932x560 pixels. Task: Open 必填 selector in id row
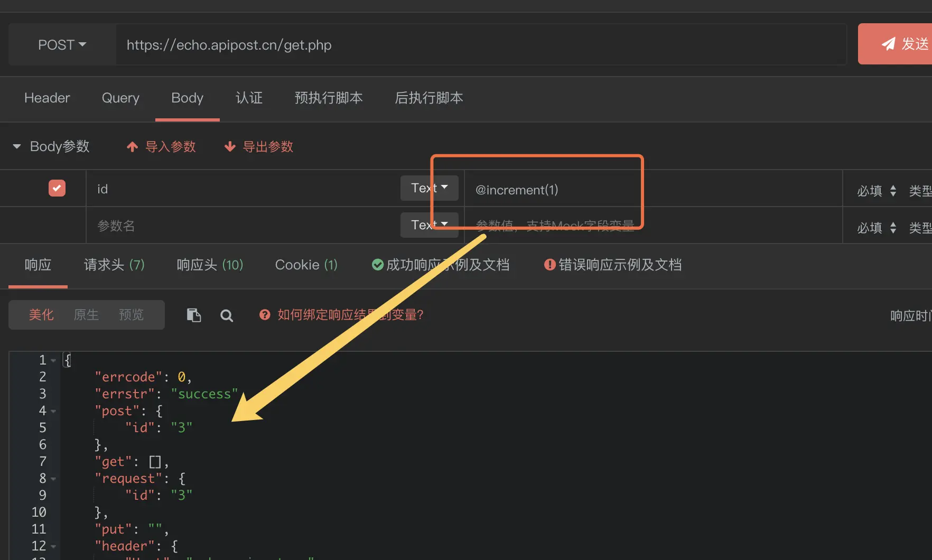(x=877, y=191)
